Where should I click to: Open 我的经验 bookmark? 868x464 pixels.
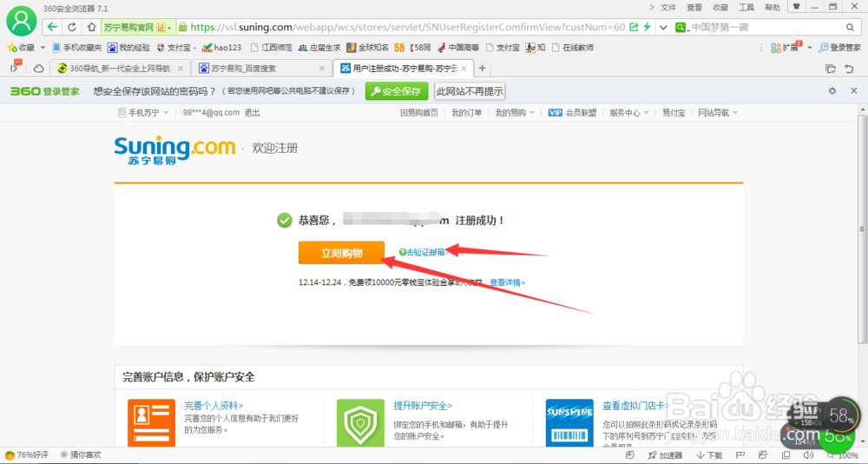coord(129,48)
